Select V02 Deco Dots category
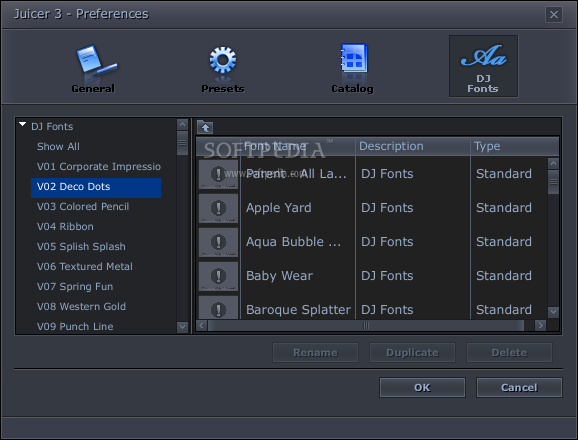 [96, 187]
